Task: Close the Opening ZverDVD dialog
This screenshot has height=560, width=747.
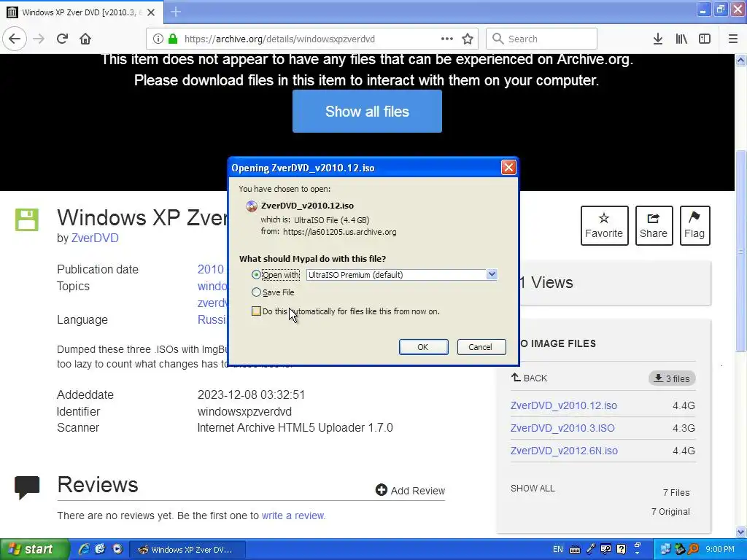Action: click(508, 168)
